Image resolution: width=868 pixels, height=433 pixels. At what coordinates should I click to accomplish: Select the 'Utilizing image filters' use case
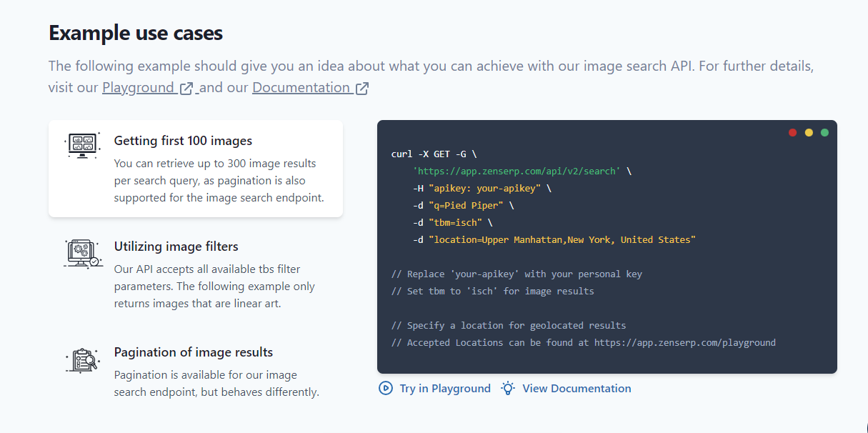196,274
